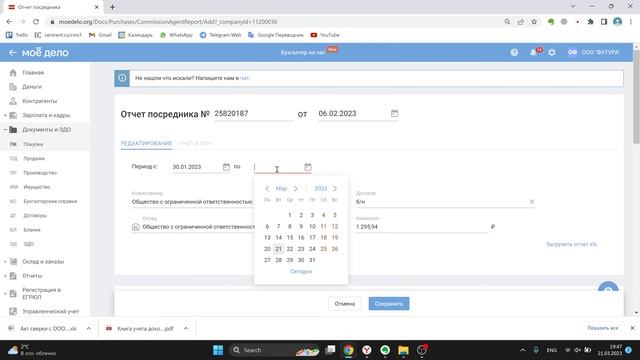Image resolution: width=640 pixels, height=360 pixels.
Task: Open the browser extensions puzzle icon
Action: (590, 22)
